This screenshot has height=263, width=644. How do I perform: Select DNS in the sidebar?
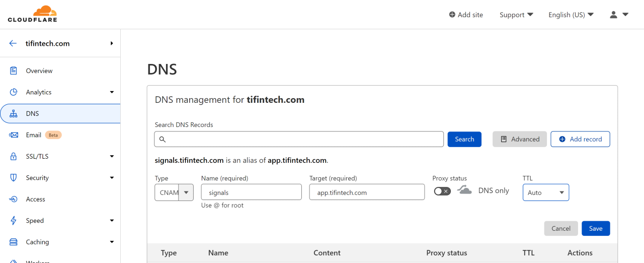click(x=33, y=114)
